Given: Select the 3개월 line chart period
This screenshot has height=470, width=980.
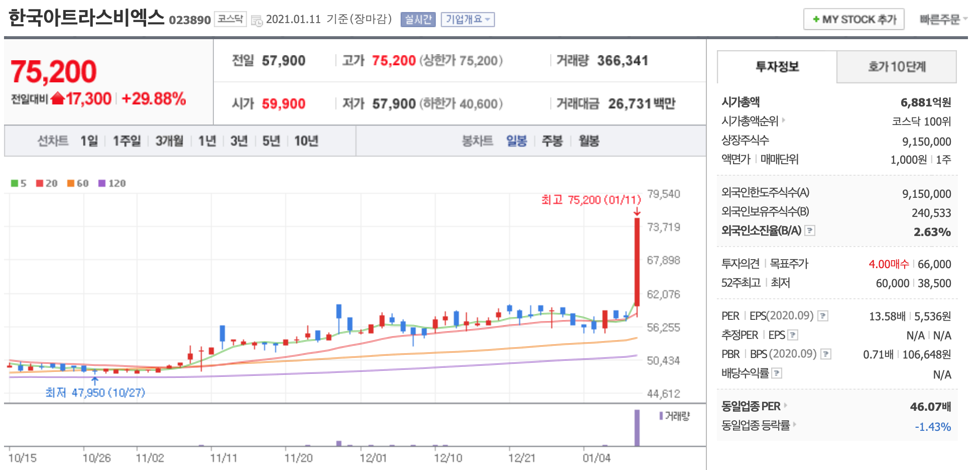Looking at the screenshot, I should (x=169, y=141).
